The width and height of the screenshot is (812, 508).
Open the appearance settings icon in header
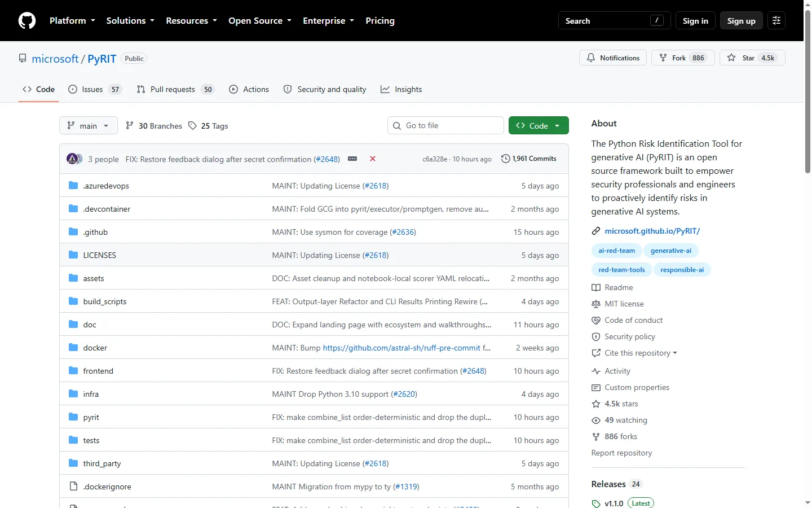[776, 21]
